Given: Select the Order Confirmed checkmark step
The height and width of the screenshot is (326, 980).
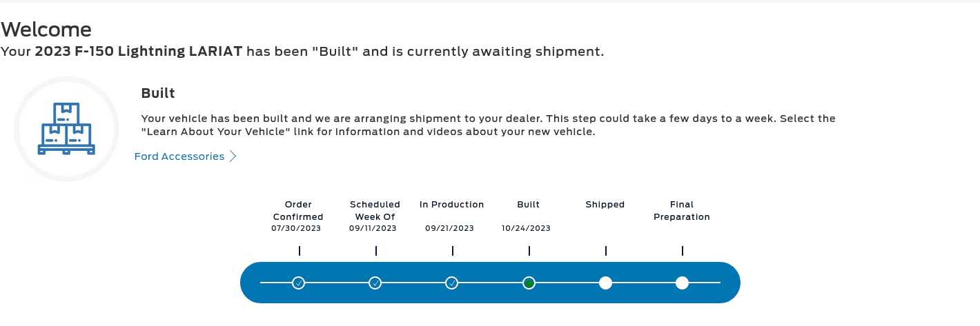Looking at the screenshot, I should (298, 283).
